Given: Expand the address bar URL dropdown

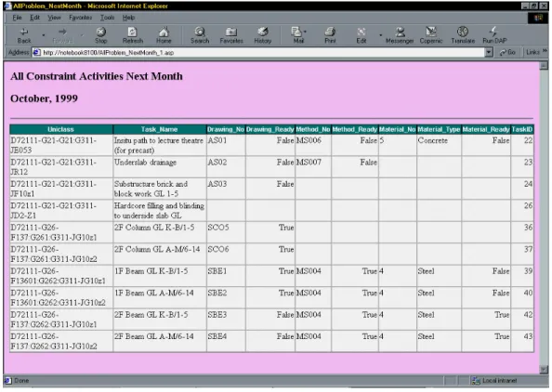Looking at the screenshot, I should tap(489, 52).
